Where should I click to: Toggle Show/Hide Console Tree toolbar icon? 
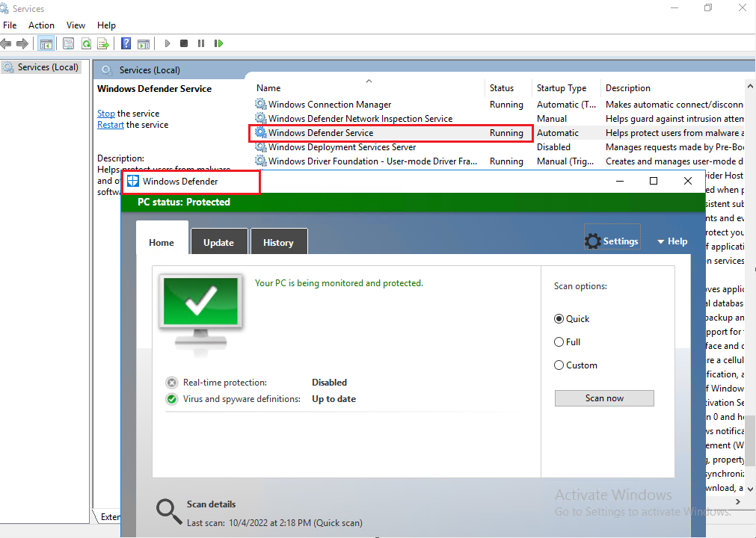46,44
